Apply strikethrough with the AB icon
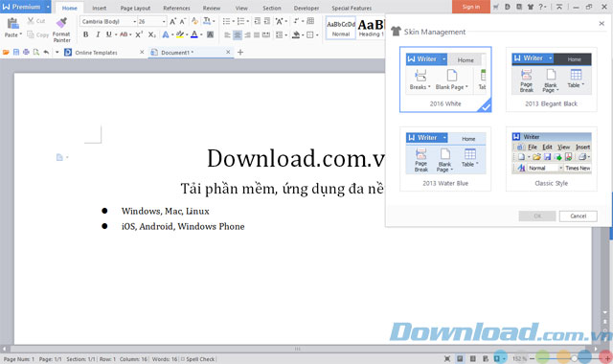The height and width of the screenshot is (364, 613). pyautogui.click(x=124, y=34)
